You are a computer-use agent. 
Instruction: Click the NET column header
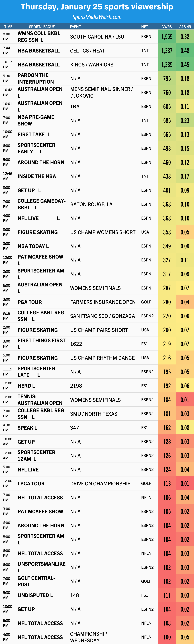click(145, 27)
